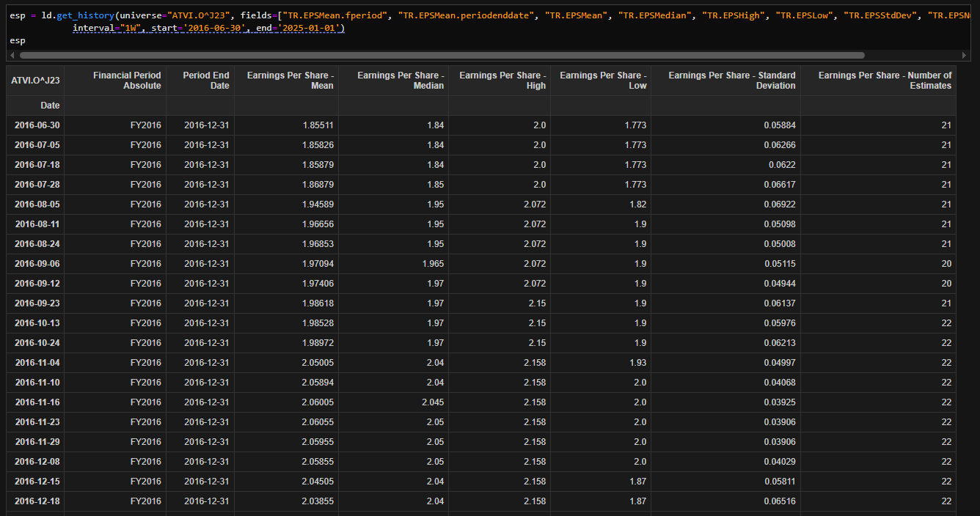The width and height of the screenshot is (980, 516).
Task: Click the 2016-12-18 row date
Action: click(37, 501)
